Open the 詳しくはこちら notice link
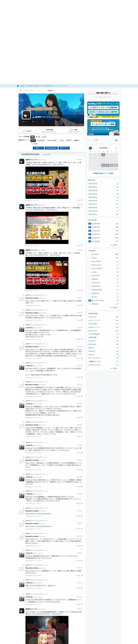The image size is (138, 644). [x=63, y=86]
